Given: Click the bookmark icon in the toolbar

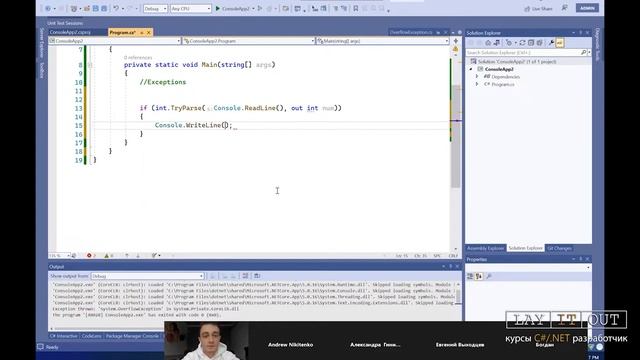Looking at the screenshot, I should coord(356,9).
